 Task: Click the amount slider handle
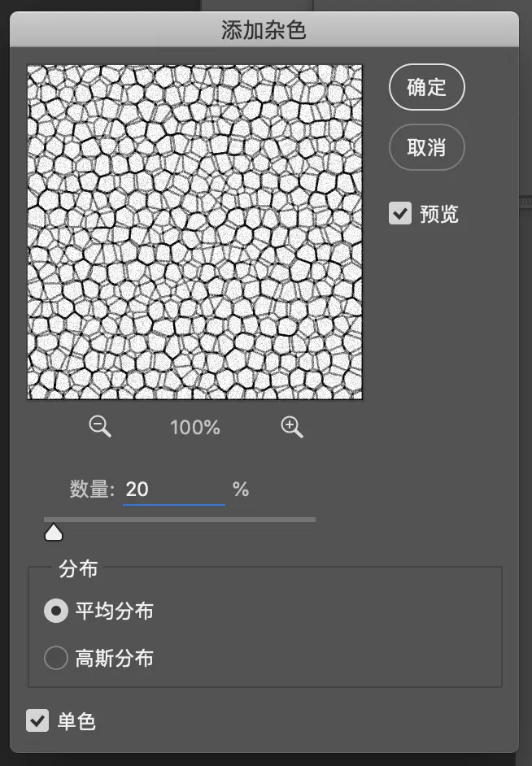(54, 533)
